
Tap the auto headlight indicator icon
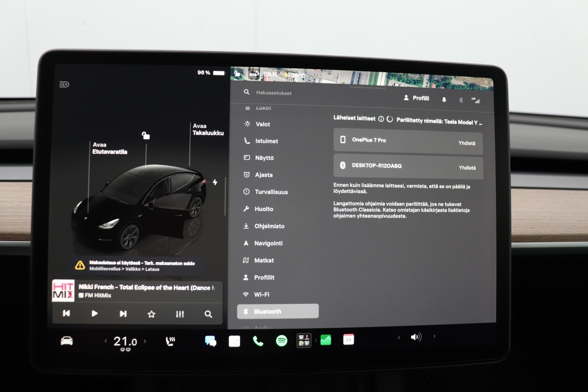(64, 84)
